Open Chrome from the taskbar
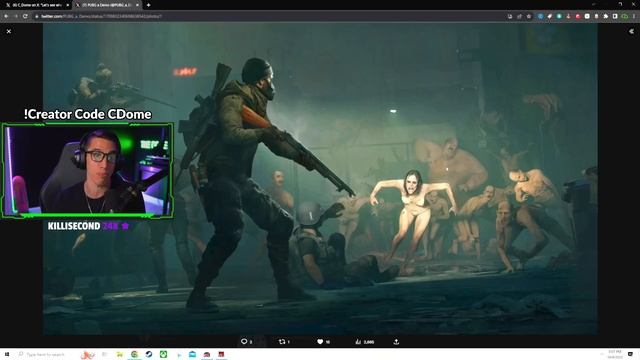The width and height of the screenshot is (640, 360). click(134, 354)
